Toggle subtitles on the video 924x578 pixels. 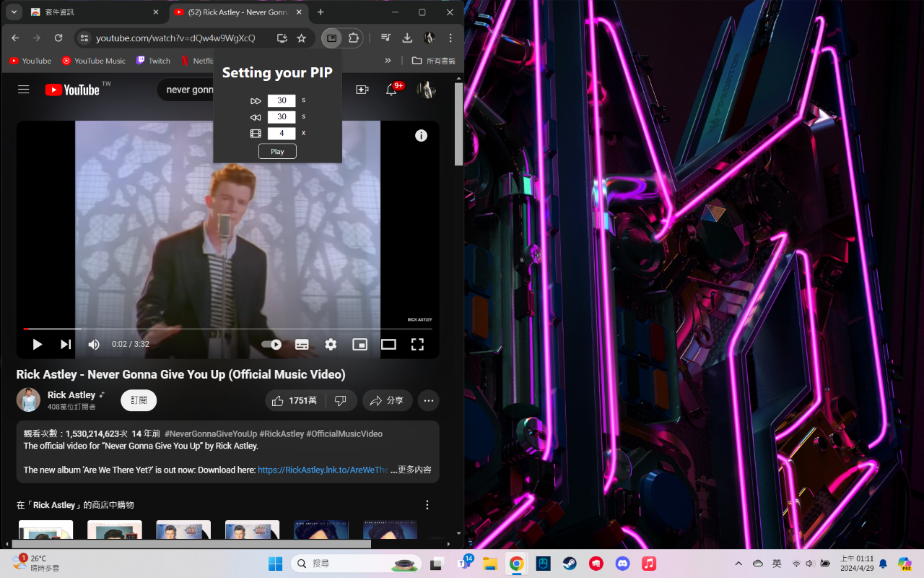click(x=302, y=345)
